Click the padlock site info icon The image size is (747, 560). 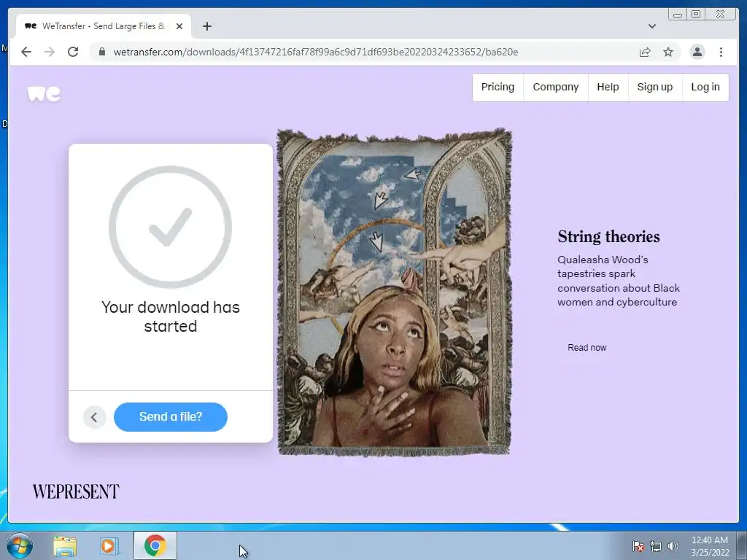coord(102,52)
